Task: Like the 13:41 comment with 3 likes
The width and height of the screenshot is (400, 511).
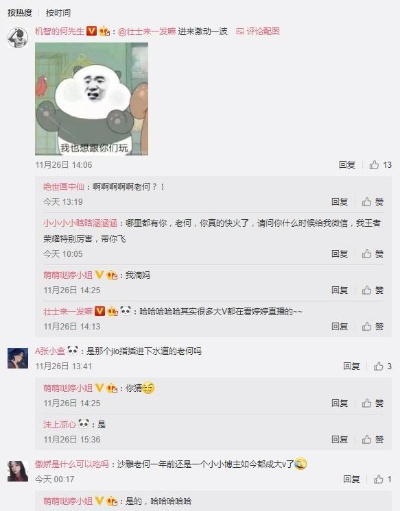Action: pos(378,366)
